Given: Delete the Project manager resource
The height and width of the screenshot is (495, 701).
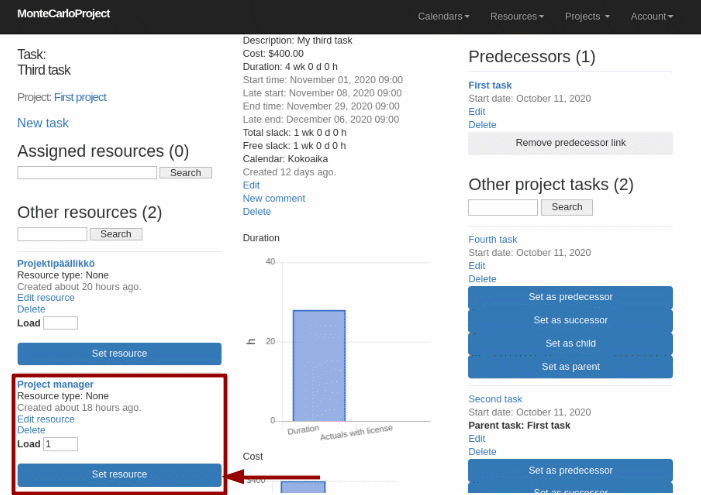Looking at the screenshot, I should pos(31,430).
